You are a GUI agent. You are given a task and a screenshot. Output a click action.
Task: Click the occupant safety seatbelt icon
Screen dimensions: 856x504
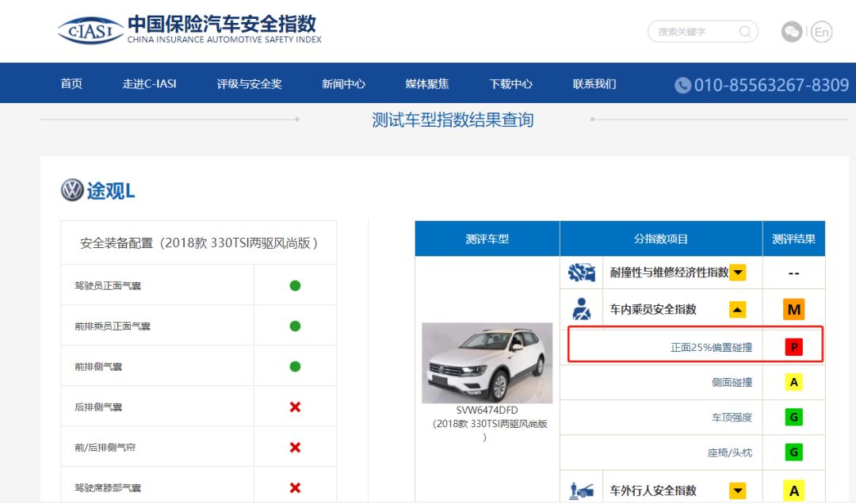582,309
